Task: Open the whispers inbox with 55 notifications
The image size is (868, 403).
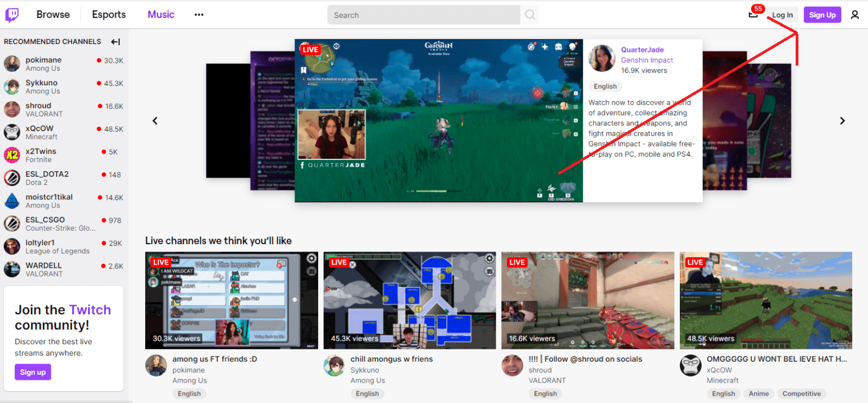Action: coord(753,15)
